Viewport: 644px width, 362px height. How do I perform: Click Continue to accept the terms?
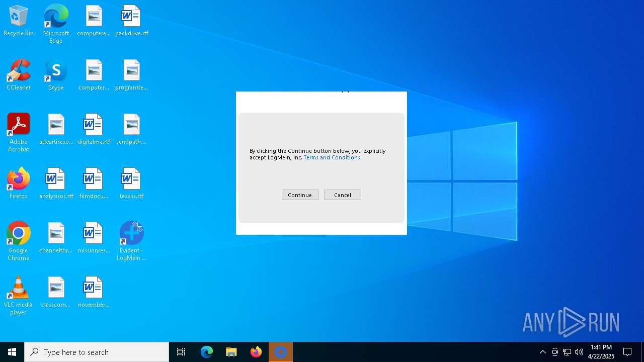(300, 195)
